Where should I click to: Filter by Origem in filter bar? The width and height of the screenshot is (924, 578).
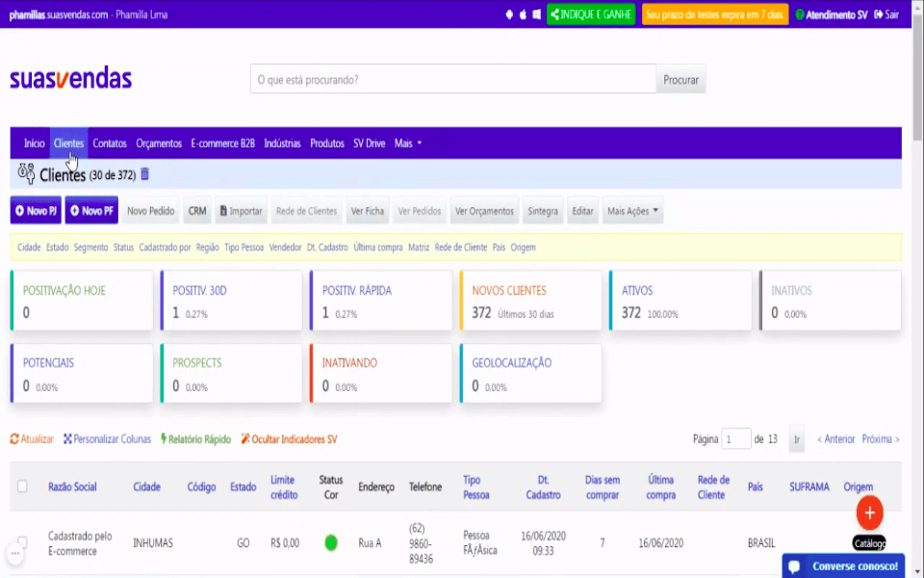(524, 248)
